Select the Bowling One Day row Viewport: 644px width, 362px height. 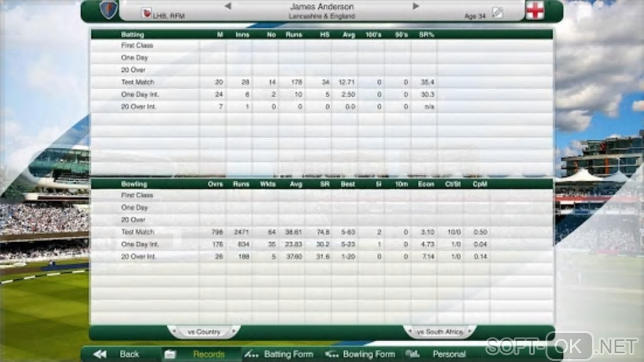click(x=321, y=207)
